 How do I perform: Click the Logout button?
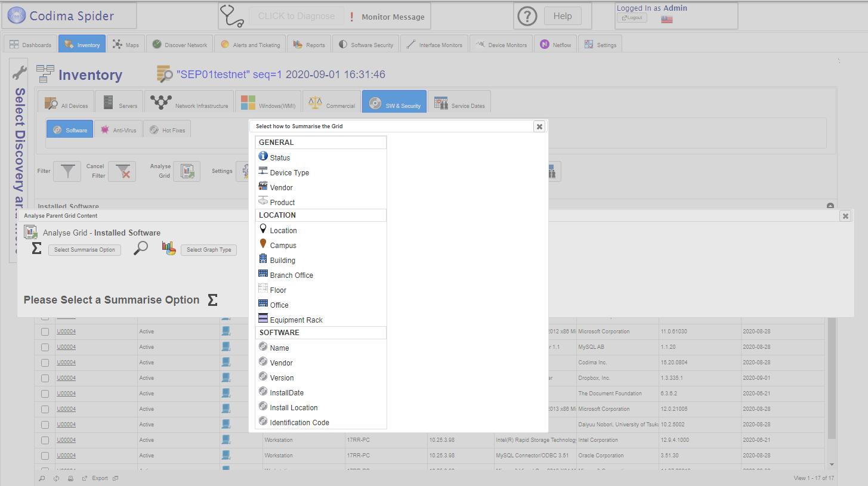632,18
